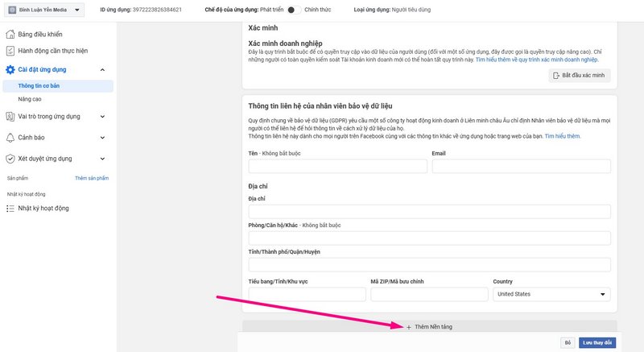The image size is (644, 352).
Task: Click the Bắt đầu xác minh button
Action: pos(580,76)
